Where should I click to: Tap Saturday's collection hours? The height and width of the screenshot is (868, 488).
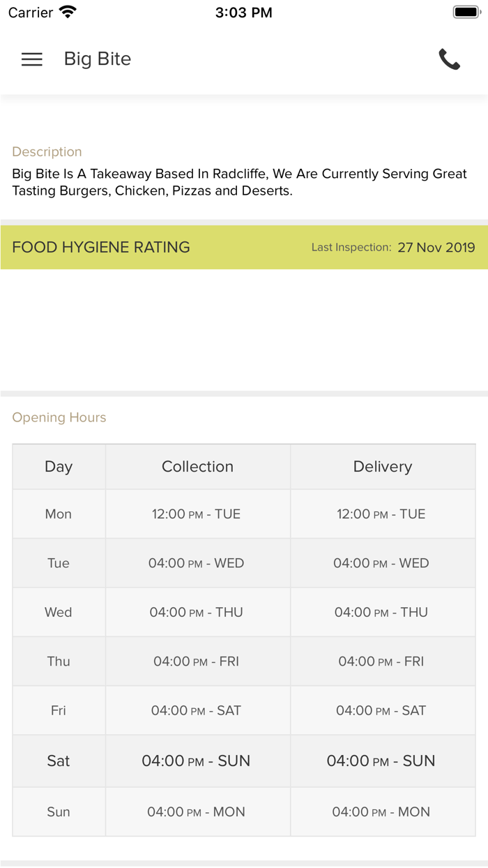pyautogui.click(x=196, y=761)
